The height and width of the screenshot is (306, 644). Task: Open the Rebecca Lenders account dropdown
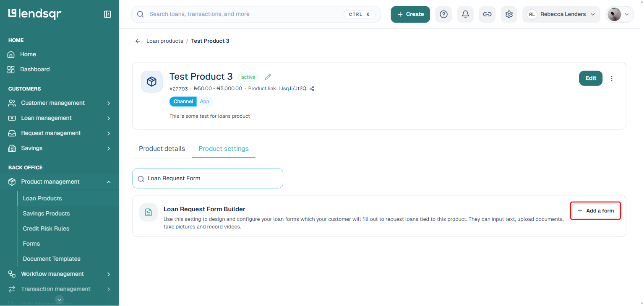click(561, 14)
